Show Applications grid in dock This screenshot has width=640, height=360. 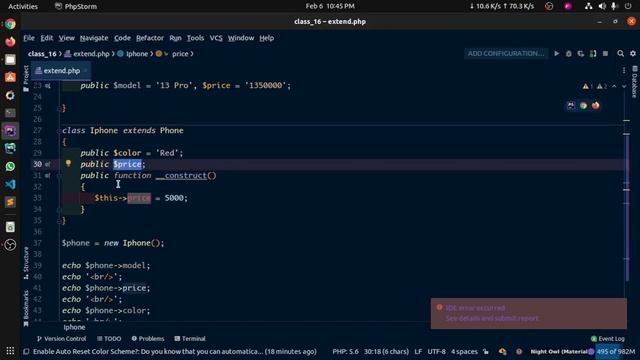[10, 351]
